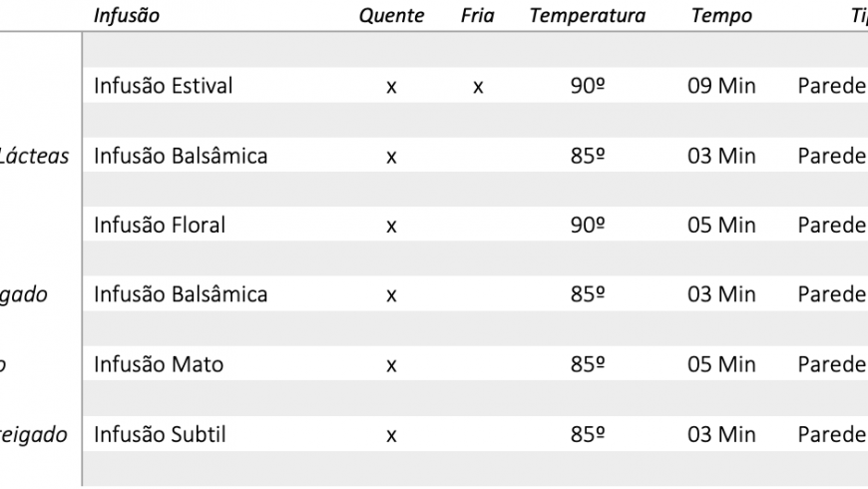Click 03 Min in the Infusão Subtil row
Viewport: 868px width, 489px height.
tap(721, 435)
